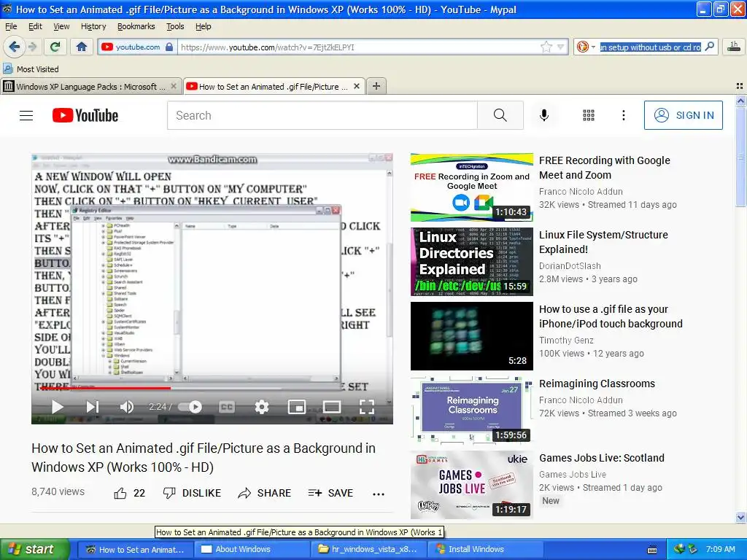
Task: Open the Timothy Genz channel name
Action: coord(566,340)
